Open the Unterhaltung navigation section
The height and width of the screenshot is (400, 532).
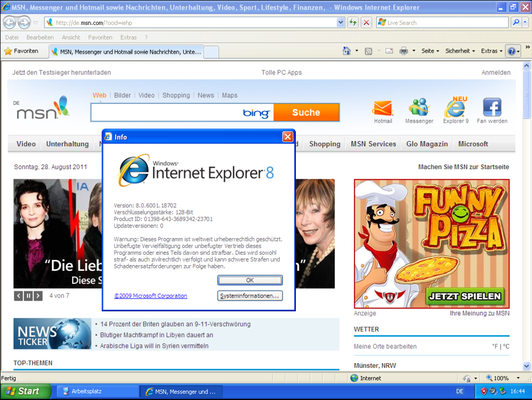[67, 144]
